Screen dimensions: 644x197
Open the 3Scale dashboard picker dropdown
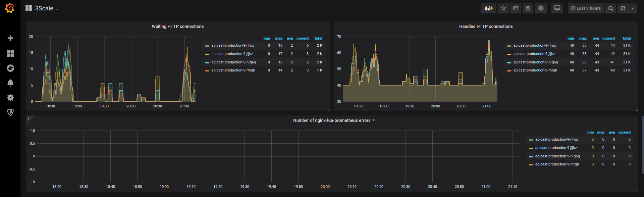point(42,8)
